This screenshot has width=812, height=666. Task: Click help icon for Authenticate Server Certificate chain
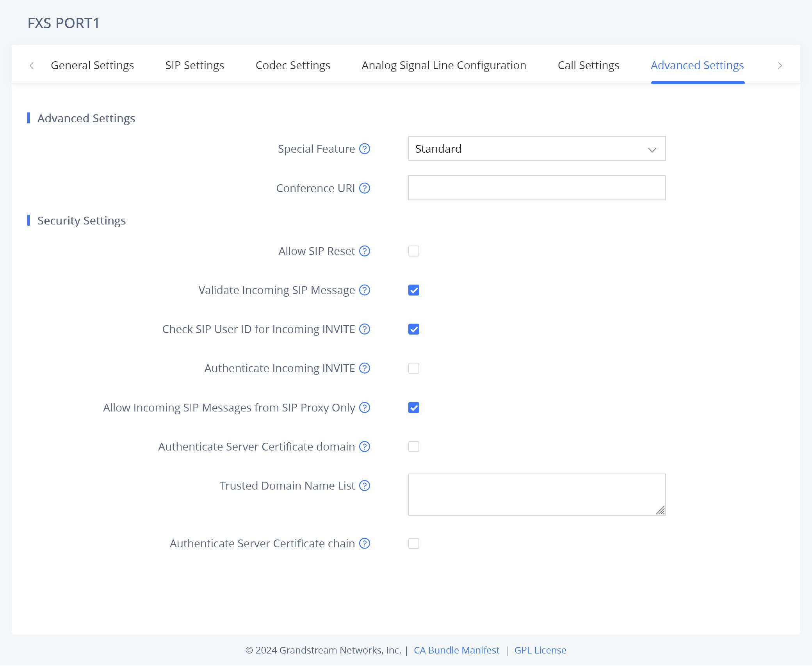coord(364,543)
